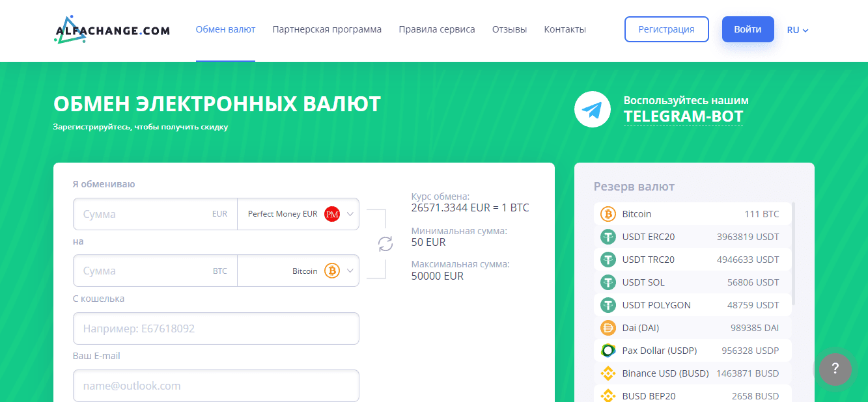This screenshot has width=868, height=402.
Task: Expand the RU language selector
Action: tap(797, 29)
